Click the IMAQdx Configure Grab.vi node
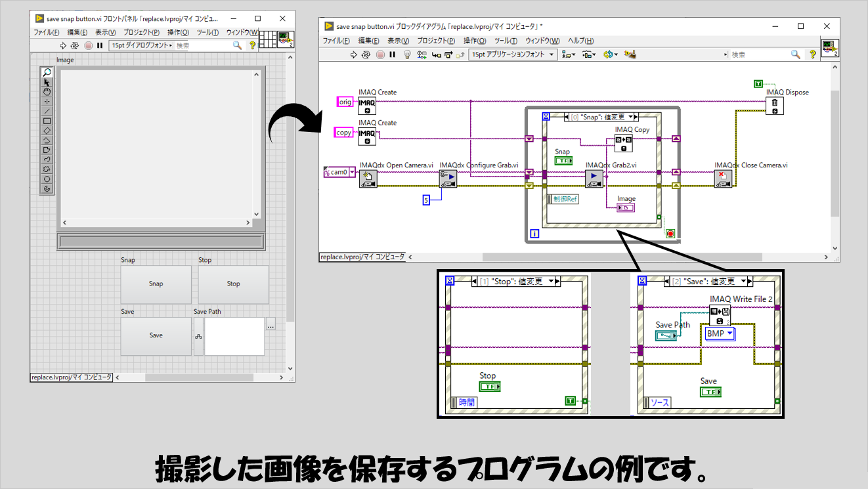The height and width of the screenshot is (489, 868). pos(448,179)
